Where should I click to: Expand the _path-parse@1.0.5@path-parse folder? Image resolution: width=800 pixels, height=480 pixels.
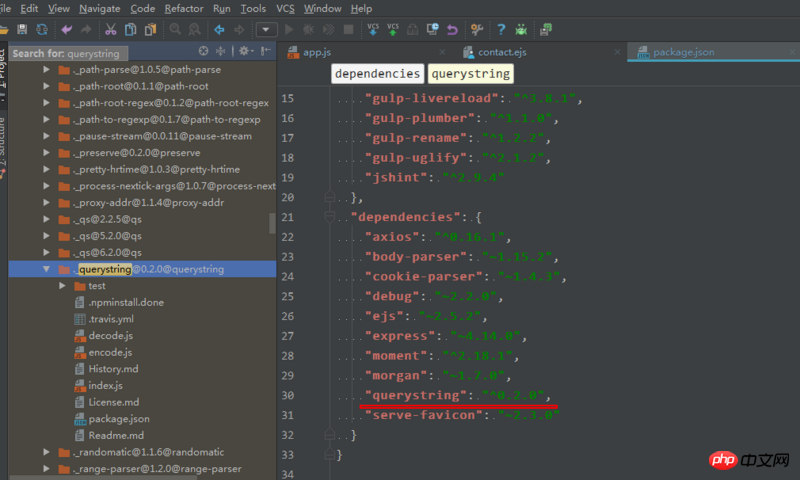click(x=46, y=69)
